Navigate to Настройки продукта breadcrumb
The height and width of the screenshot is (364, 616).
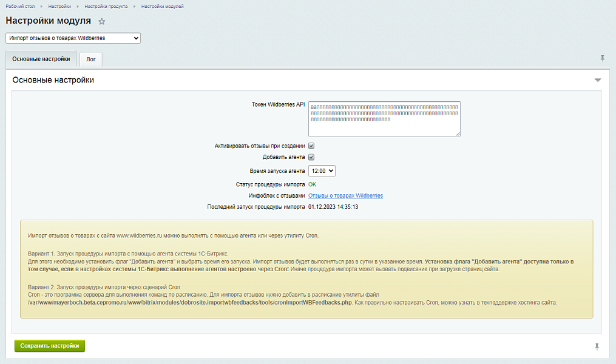point(106,6)
